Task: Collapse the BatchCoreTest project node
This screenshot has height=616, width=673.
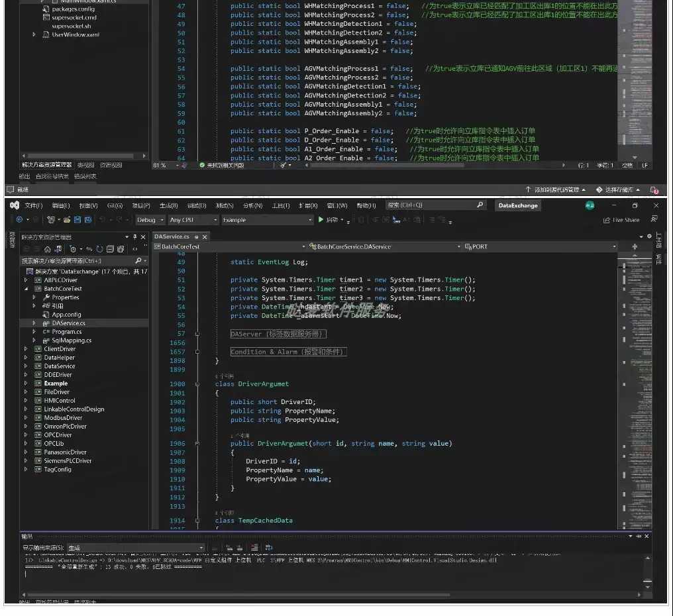Action: (x=26, y=289)
